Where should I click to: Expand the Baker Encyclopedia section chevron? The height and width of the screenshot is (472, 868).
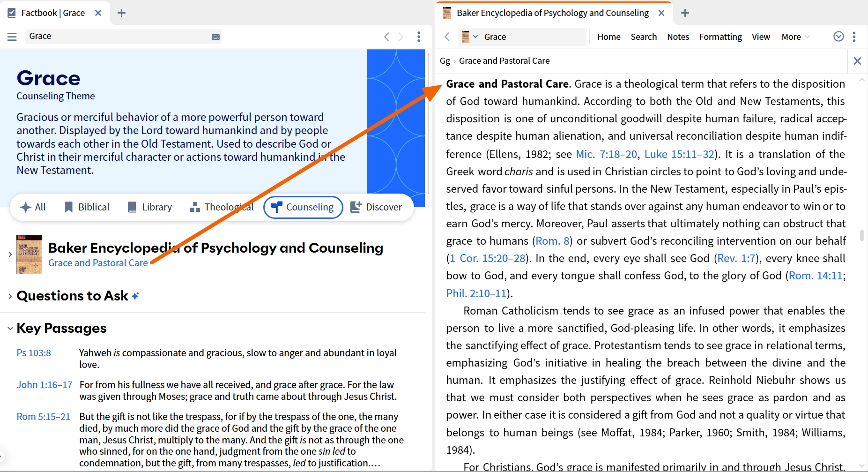click(x=10, y=255)
